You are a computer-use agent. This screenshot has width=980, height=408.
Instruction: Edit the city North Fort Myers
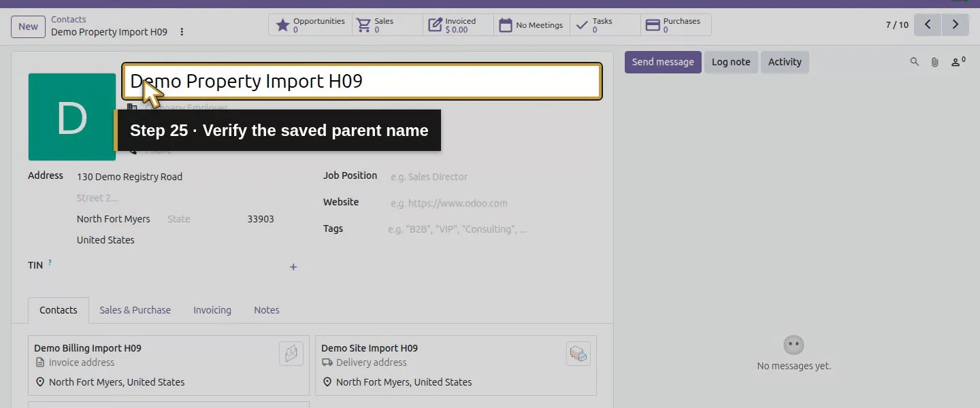[118, 219]
